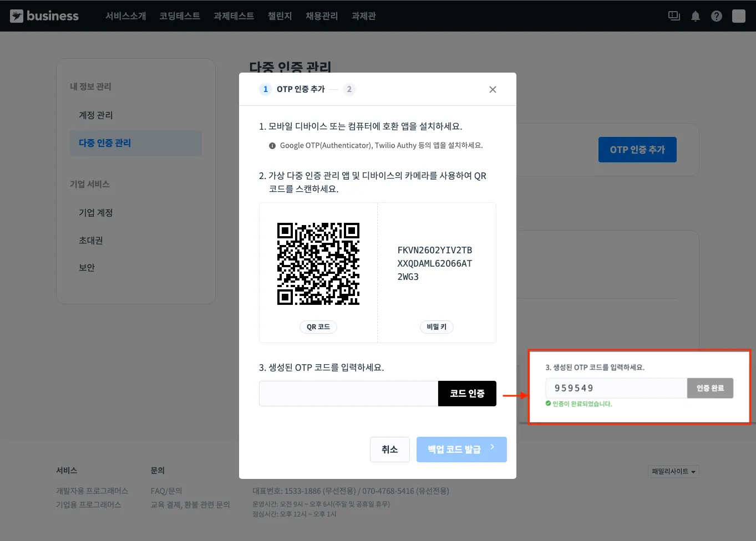
Task: Click the 대표번호 phone number line
Action: point(351,491)
